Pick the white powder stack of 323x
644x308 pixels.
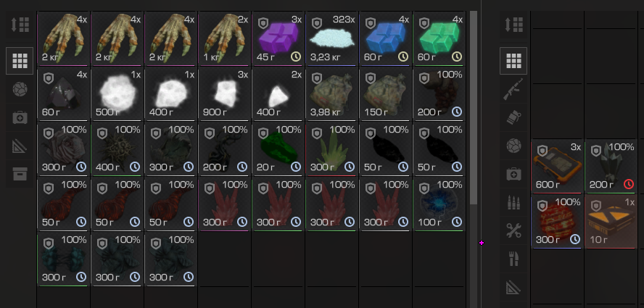coord(332,39)
